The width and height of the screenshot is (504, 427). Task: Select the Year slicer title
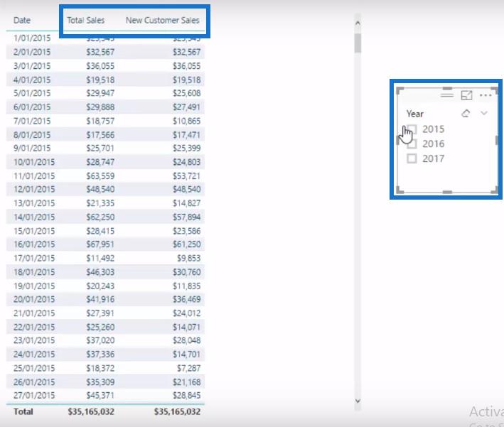414,114
